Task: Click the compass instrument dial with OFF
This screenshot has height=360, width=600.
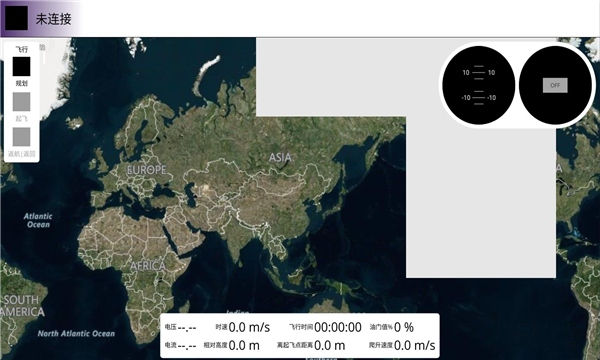Action: 555,85
